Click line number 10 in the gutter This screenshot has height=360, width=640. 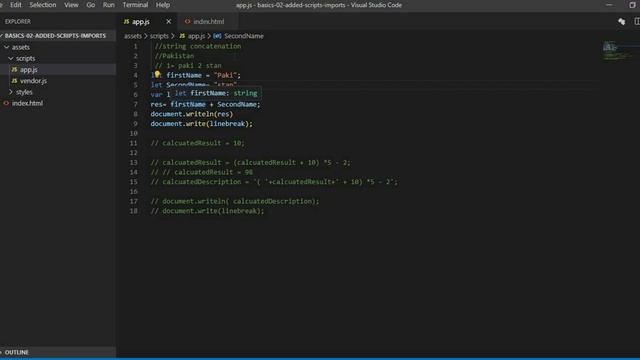(133, 133)
